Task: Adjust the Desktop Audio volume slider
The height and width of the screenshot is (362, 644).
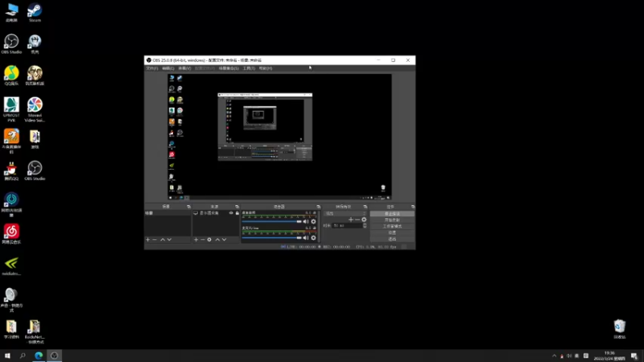Action: click(271, 222)
